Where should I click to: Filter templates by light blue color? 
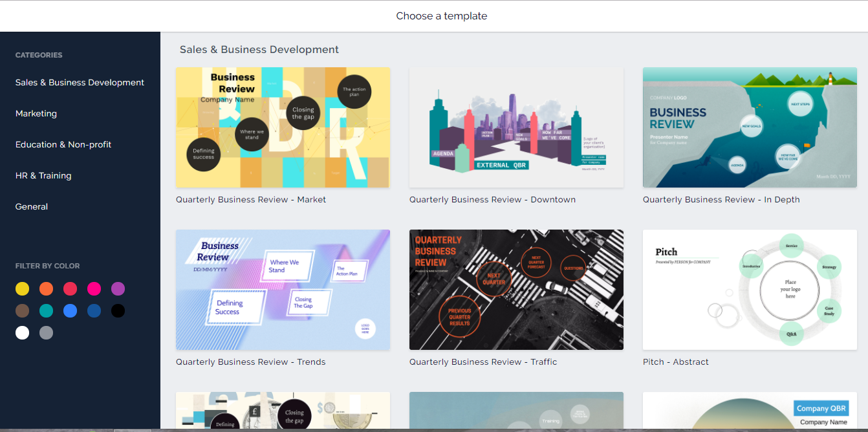pos(70,310)
